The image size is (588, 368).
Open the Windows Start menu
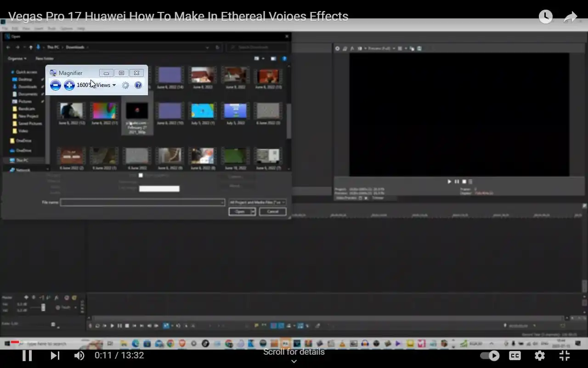8,344
